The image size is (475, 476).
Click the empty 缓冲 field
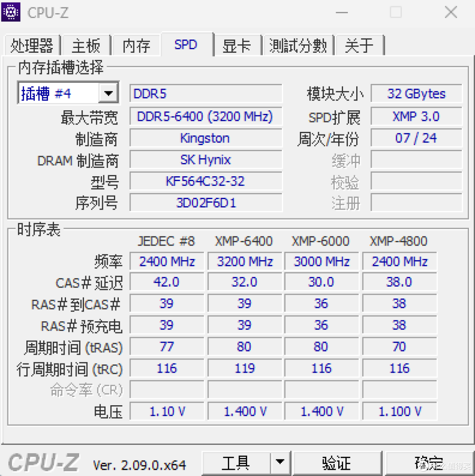pos(417,160)
